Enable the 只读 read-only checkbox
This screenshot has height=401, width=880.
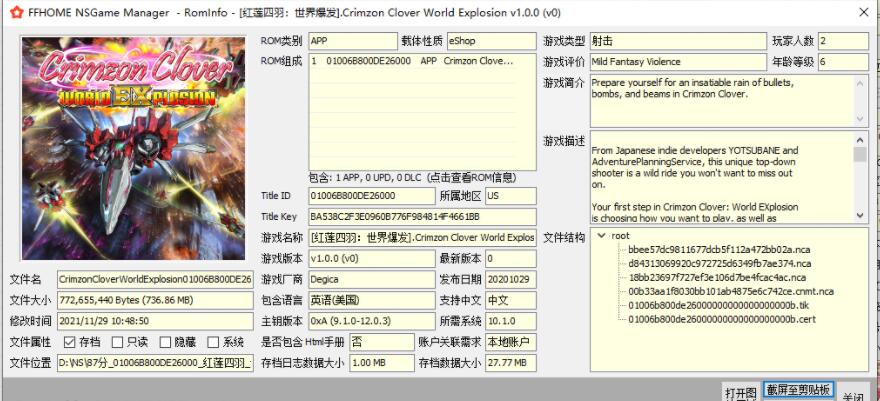point(117,342)
